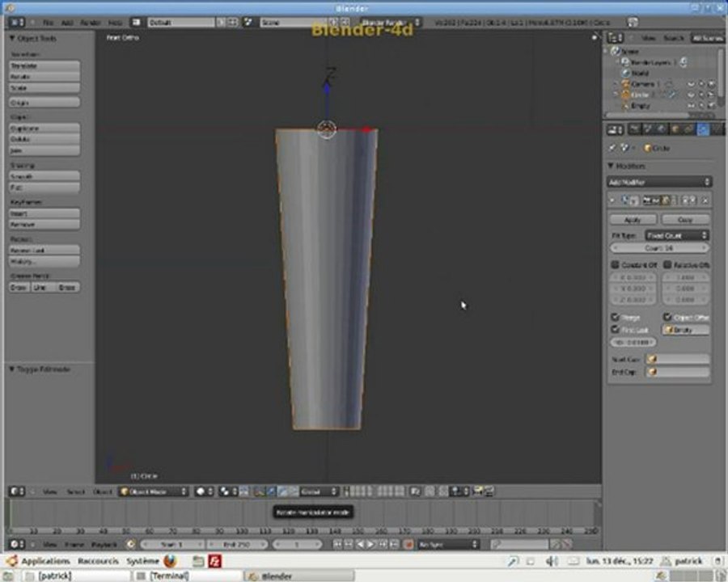728x582 pixels.
Task: Click the timeline play forward button
Action: tap(371, 544)
